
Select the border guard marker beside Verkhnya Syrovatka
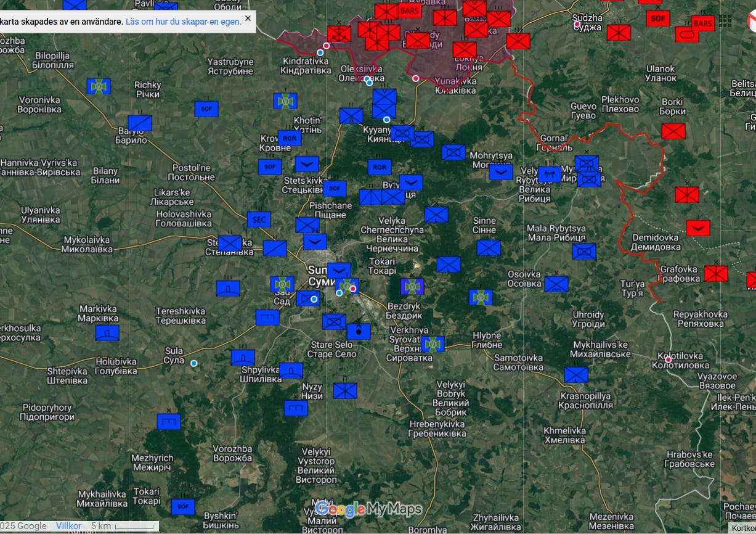433,343
